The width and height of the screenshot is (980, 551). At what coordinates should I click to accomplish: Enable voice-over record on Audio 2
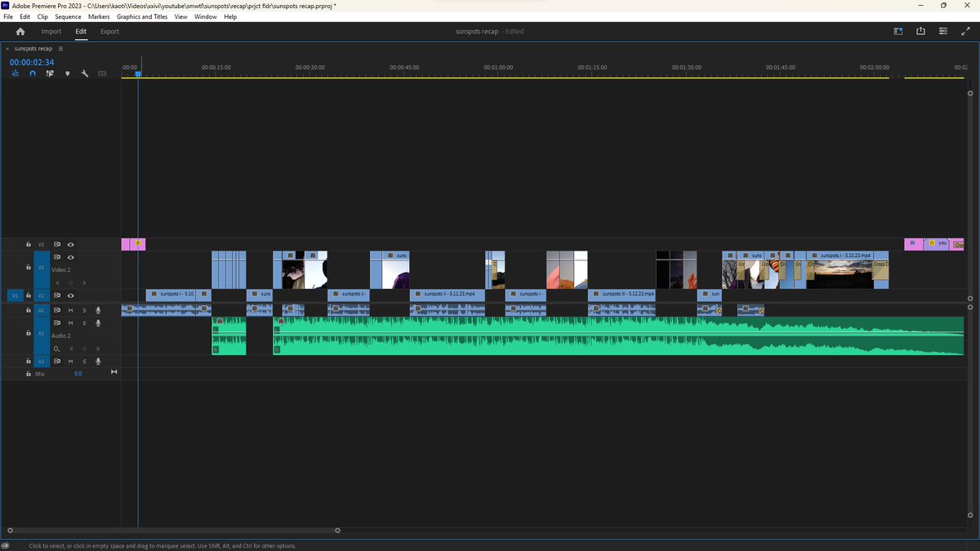pos(98,323)
